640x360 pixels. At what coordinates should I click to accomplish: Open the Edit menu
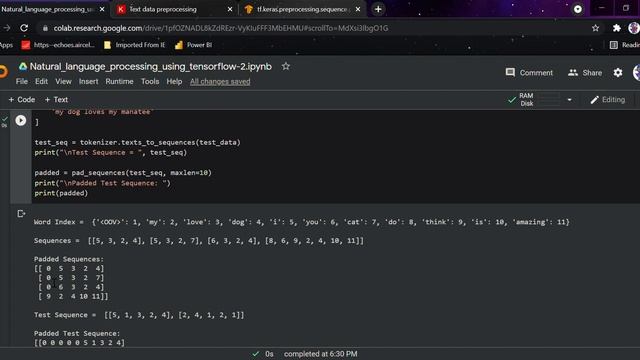pyautogui.click(x=41, y=82)
